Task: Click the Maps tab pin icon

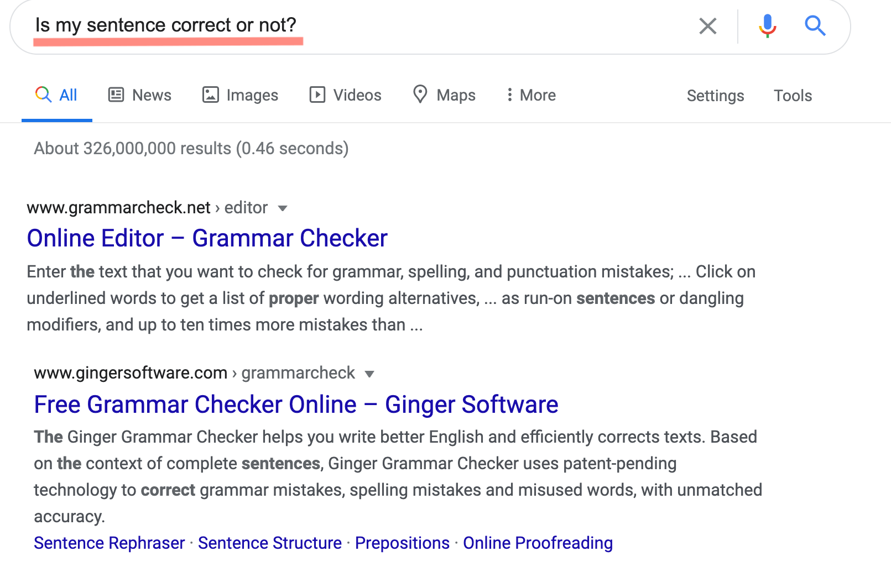Action: [x=420, y=95]
